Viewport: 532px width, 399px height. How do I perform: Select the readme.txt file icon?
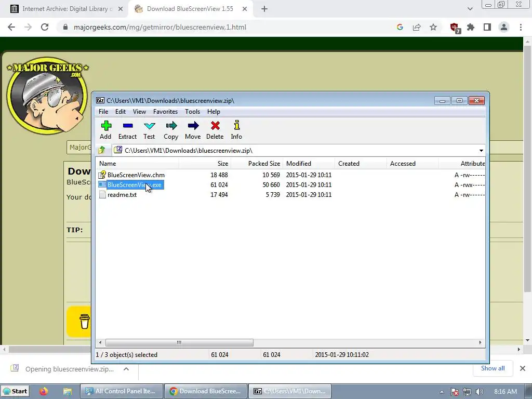click(102, 195)
